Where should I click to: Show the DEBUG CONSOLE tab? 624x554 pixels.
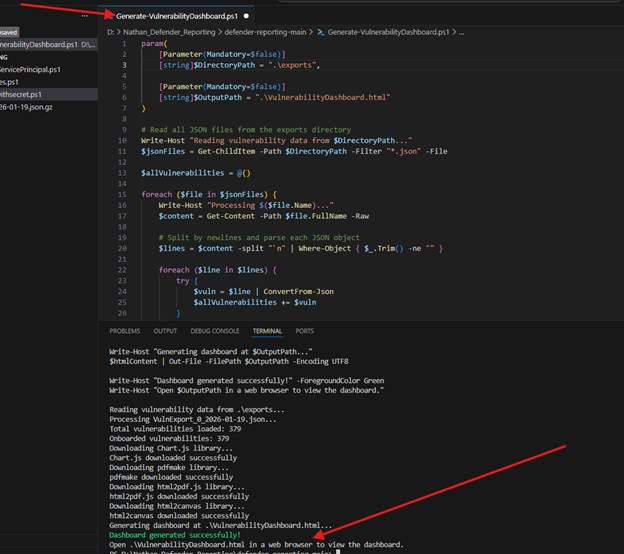click(214, 331)
